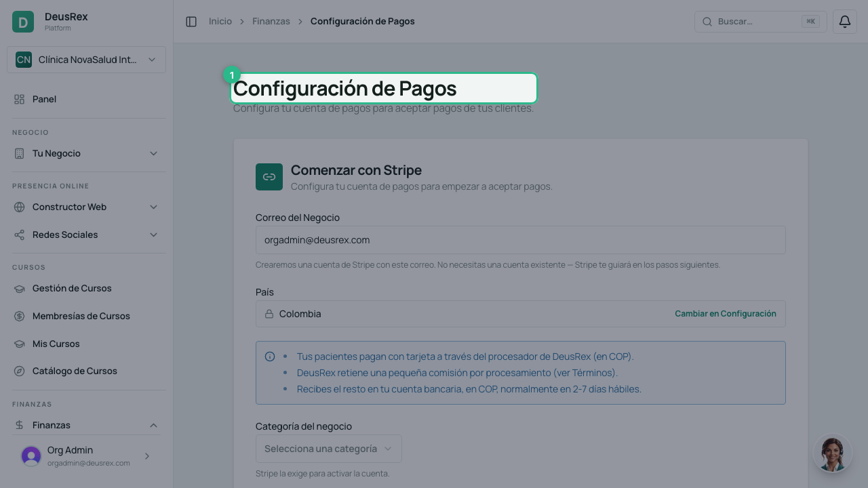Screen dimensions: 868x488
Task: Expand the Constructor Web chevron
Action: [153, 207]
